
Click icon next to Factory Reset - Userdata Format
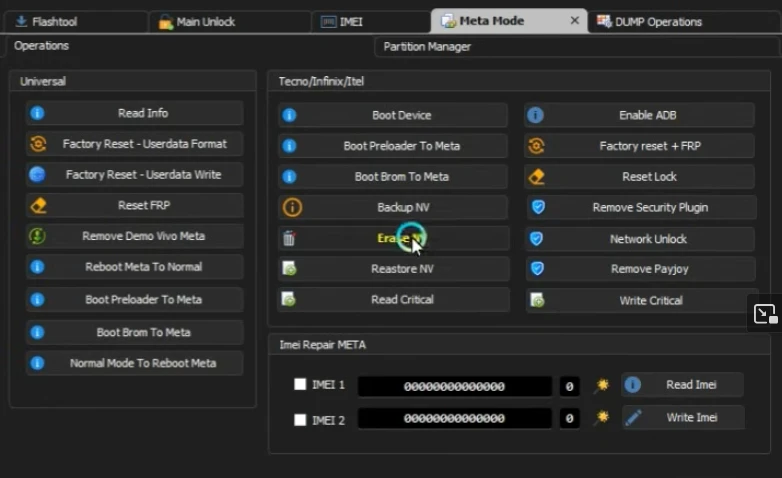(x=38, y=144)
